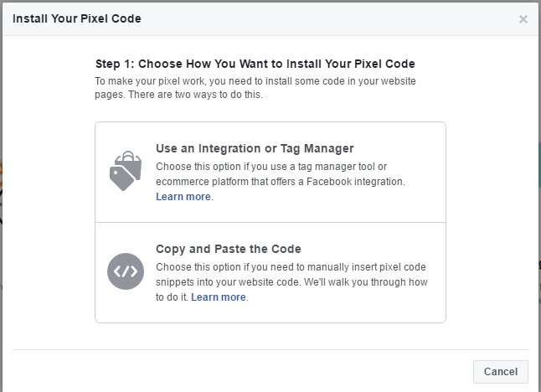The height and width of the screenshot is (392, 541).
Task: Click the Step 1 heading text
Action: [x=255, y=64]
